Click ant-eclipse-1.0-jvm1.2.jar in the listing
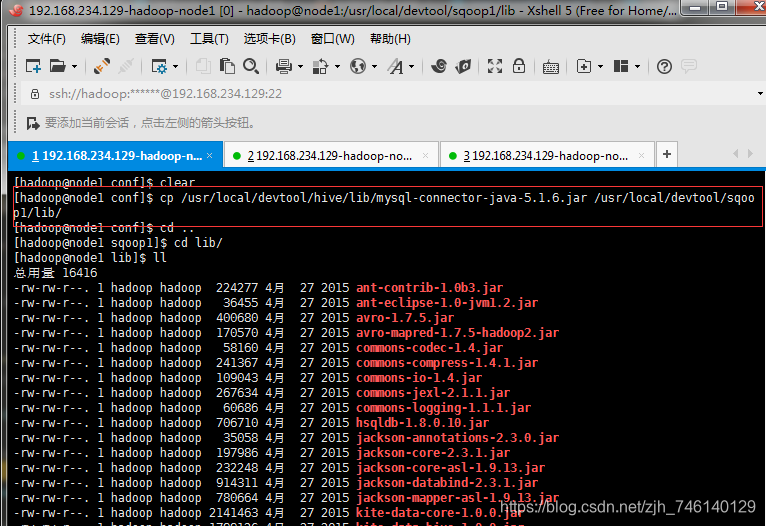766x526 pixels. (x=447, y=303)
